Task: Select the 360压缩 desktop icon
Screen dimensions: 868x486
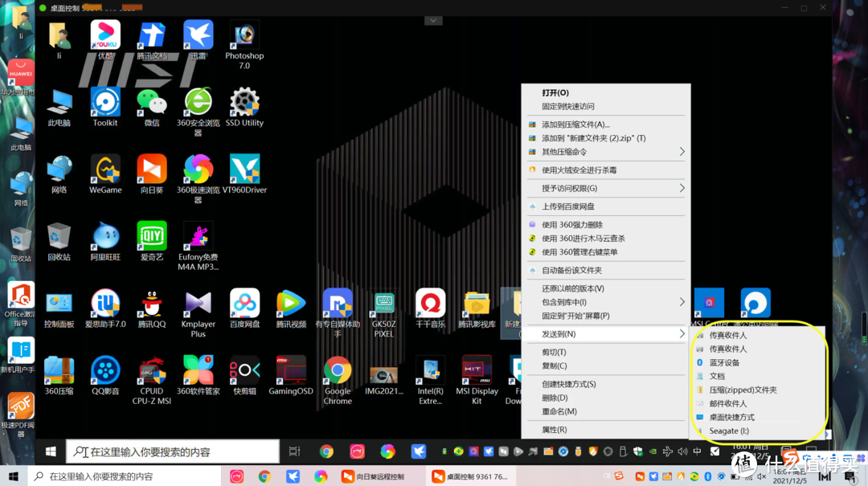Action: pyautogui.click(x=59, y=375)
